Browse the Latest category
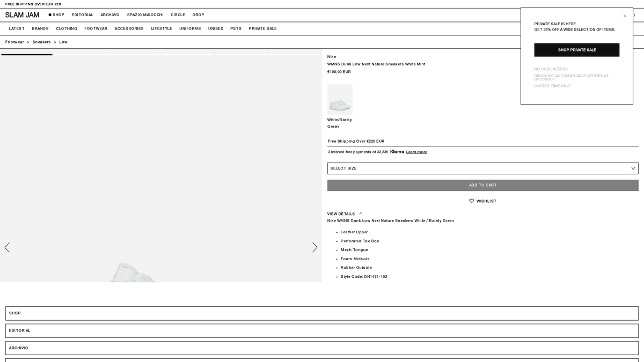Viewport: 644px width, 362px height. tap(17, 28)
